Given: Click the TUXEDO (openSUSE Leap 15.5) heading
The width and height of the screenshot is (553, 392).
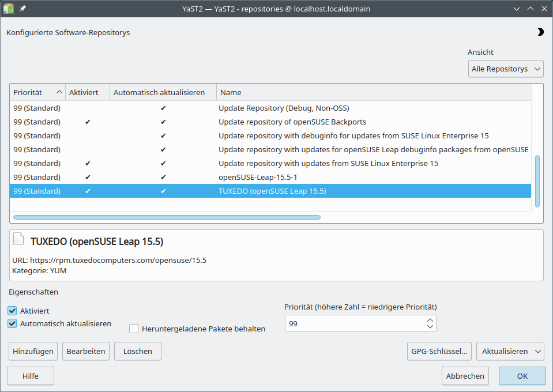Looking at the screenshot, I should [x=97, y=242].
